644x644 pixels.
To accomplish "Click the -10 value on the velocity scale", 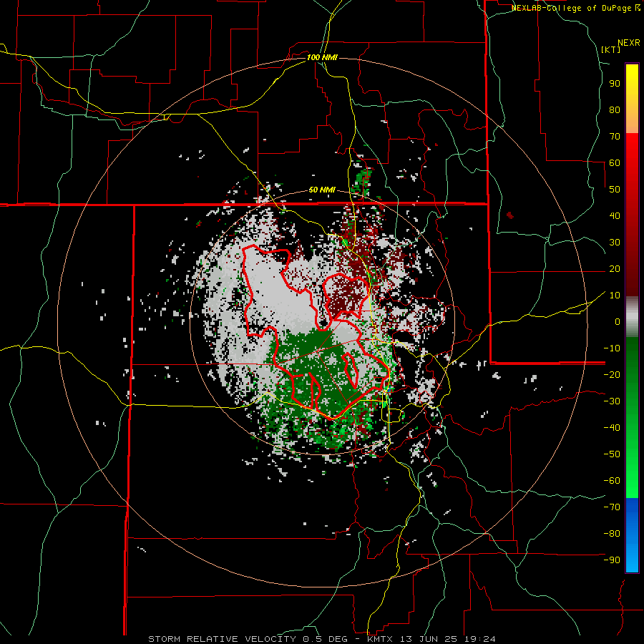I will coord(612,348).
